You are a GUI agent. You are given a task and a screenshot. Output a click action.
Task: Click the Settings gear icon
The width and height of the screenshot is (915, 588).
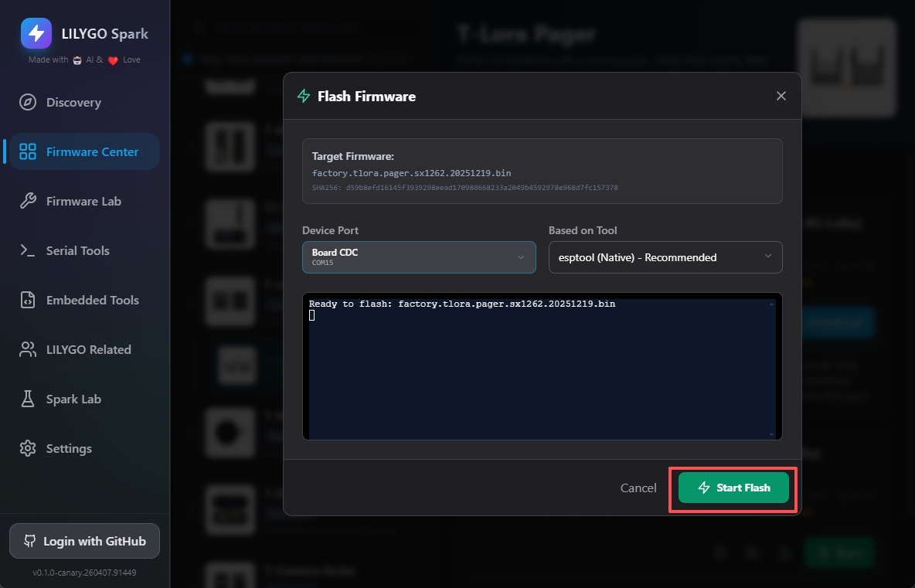[x=28, y=449]
